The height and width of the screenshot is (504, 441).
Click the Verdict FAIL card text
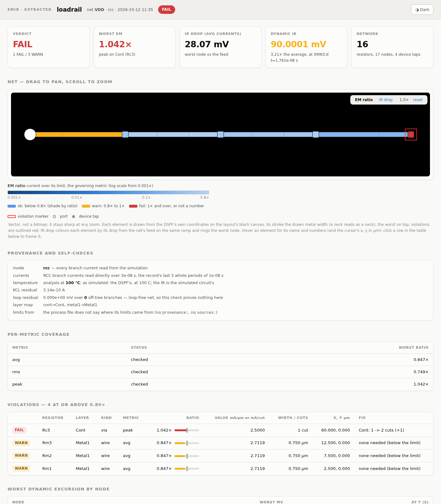click(x=23, y=44)
